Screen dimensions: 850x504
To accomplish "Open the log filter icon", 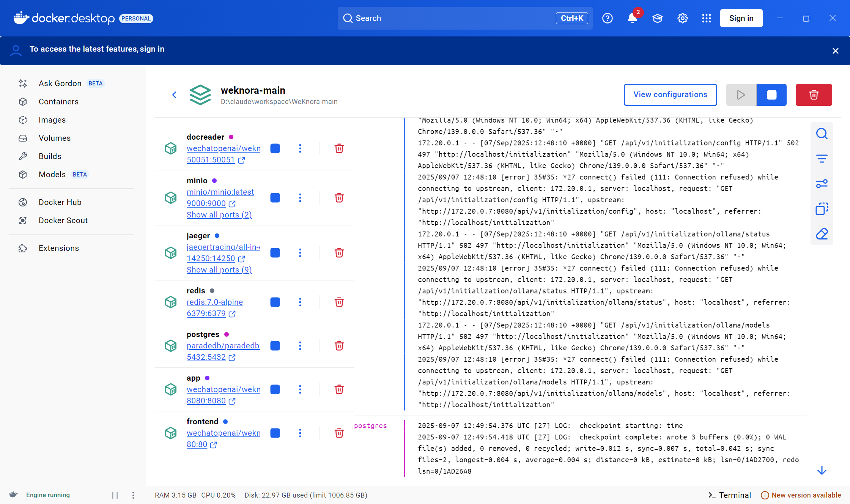I will click(x=822, y=159).
